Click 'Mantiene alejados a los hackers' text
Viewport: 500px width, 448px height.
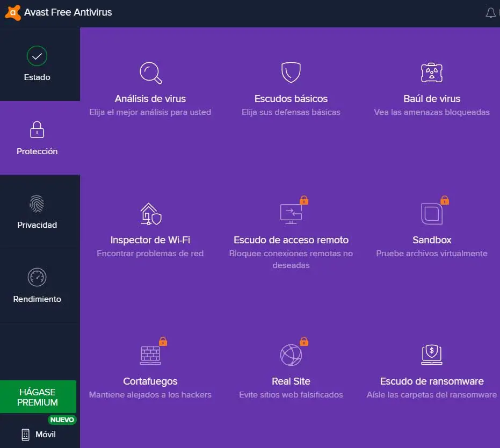[x=150, y=395]
